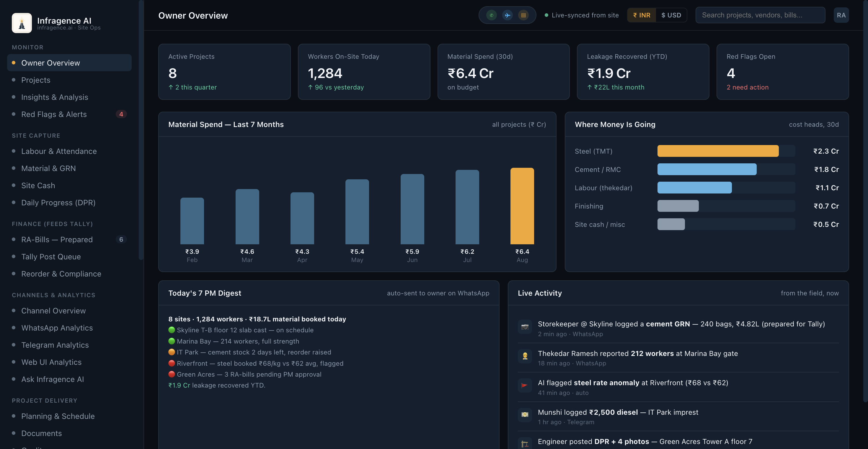The height and width of the screenshot is (449, 868).
Task: Click the Infragence AI logo
Action: coord(22,23)
